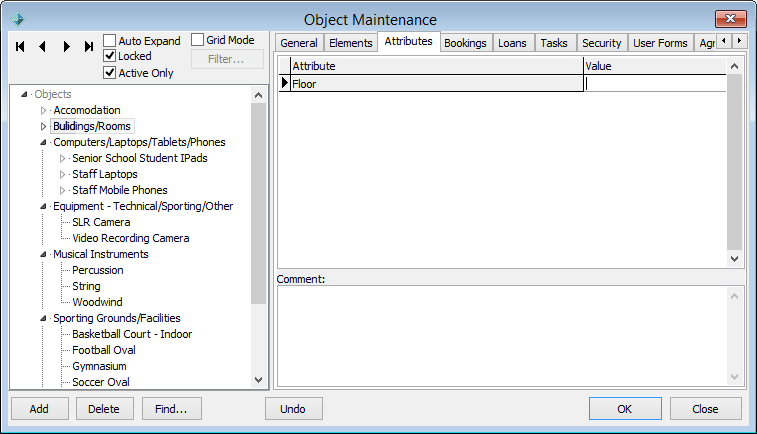Screen dimensions: 757x434
Task: Click the Undo button
Action: click(x=293, y=409)
